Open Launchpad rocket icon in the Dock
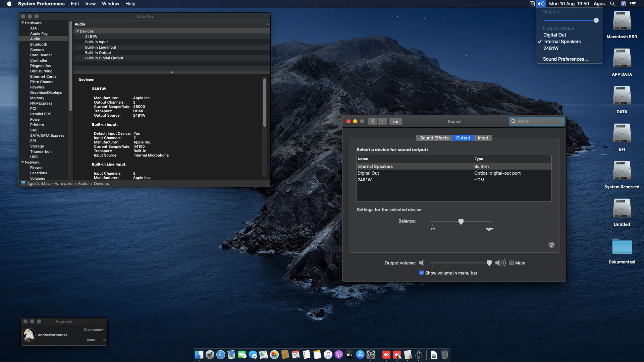 pos(210,355)
